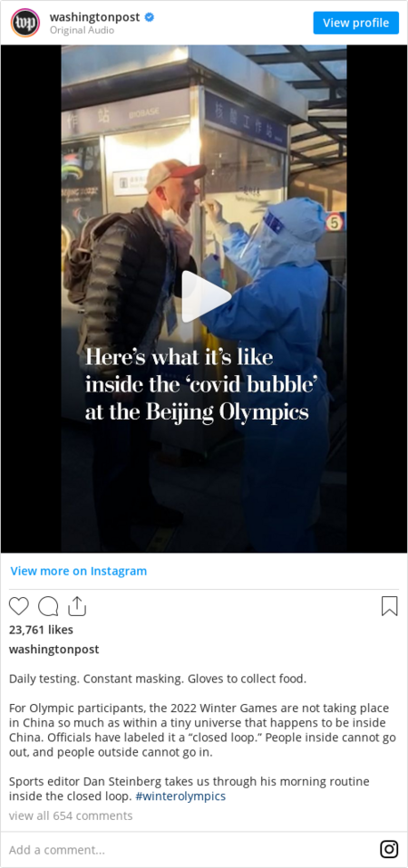Focus the Add a comment field

(189, 850)
